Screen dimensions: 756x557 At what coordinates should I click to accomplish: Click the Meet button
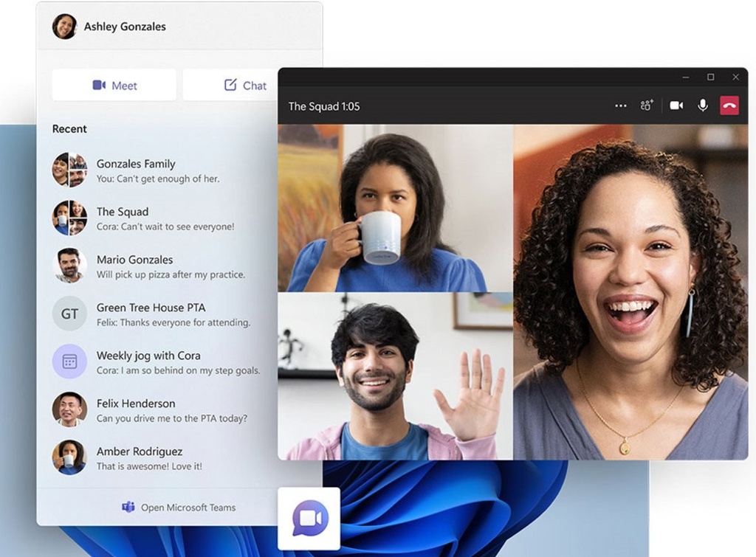pos(114,86)
